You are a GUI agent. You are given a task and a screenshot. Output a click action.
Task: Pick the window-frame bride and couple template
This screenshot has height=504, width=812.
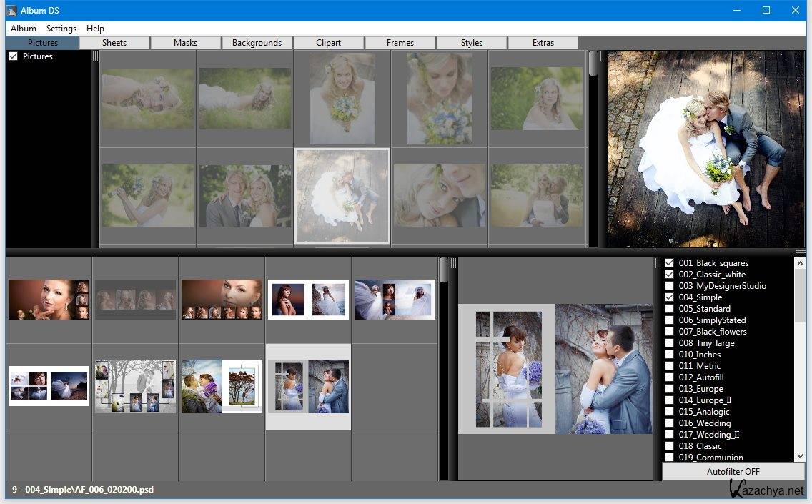tap(308, 387)
